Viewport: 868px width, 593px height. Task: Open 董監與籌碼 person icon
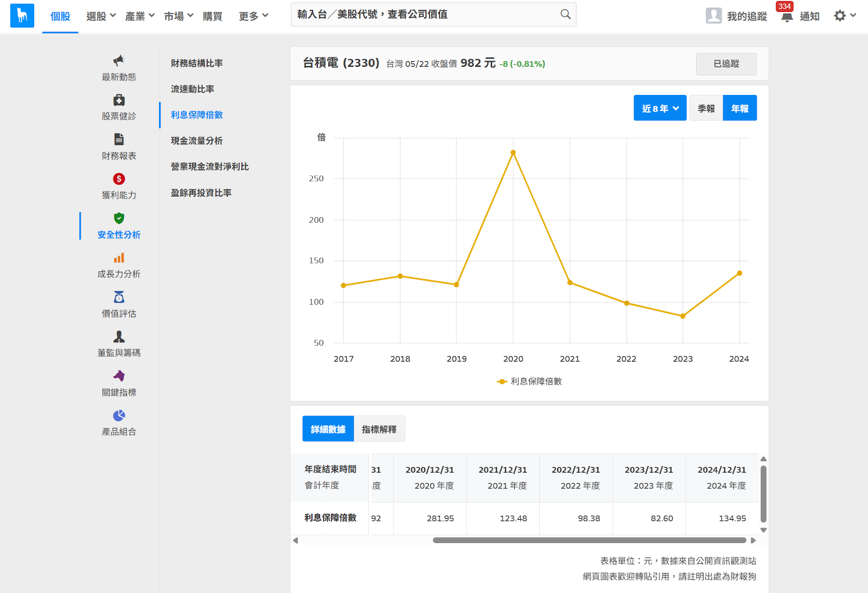coord(119,336)
